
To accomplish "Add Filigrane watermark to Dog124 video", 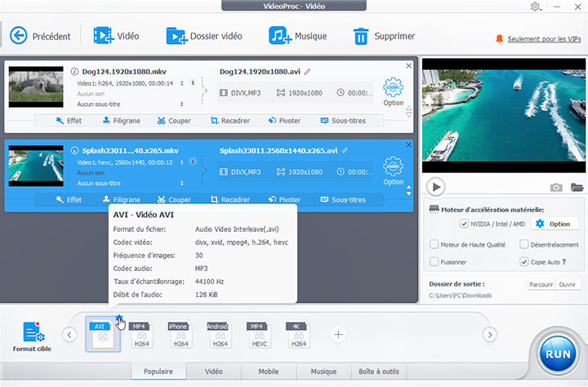I will pyautogui.click(x=122, y=121).
